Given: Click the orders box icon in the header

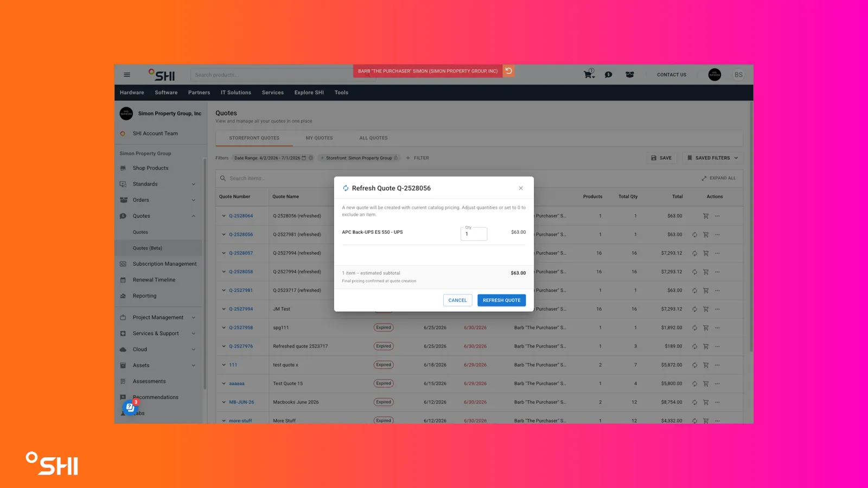Looking at the screenshot, I should [630, 75].
